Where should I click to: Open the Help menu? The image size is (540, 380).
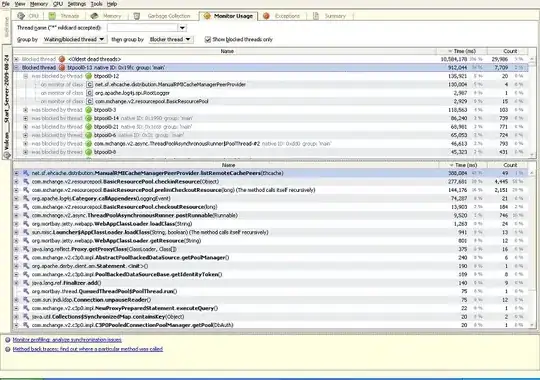pos(112,4)
